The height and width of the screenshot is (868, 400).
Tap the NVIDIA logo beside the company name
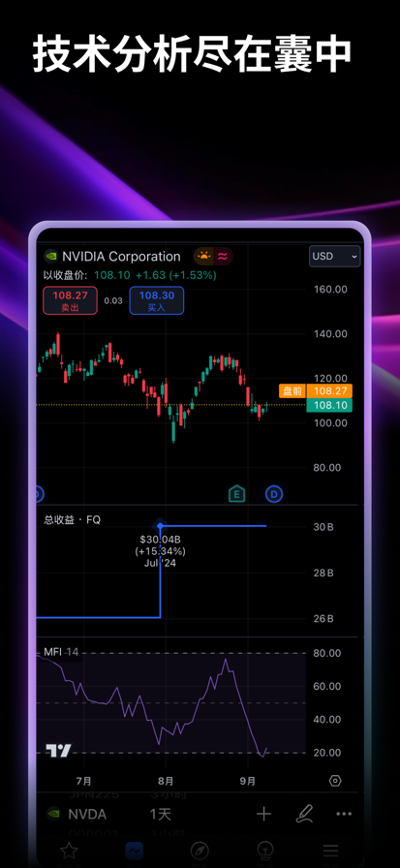click(x=51, y=257)
